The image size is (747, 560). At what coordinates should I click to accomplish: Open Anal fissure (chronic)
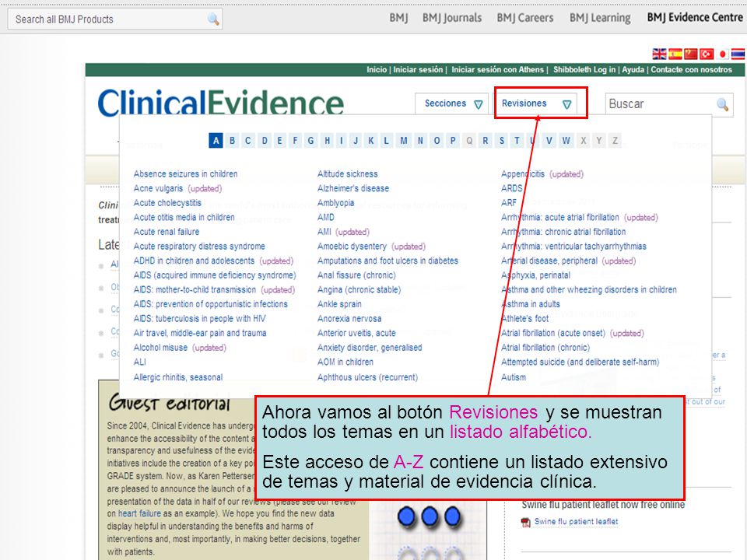(356, 275)
